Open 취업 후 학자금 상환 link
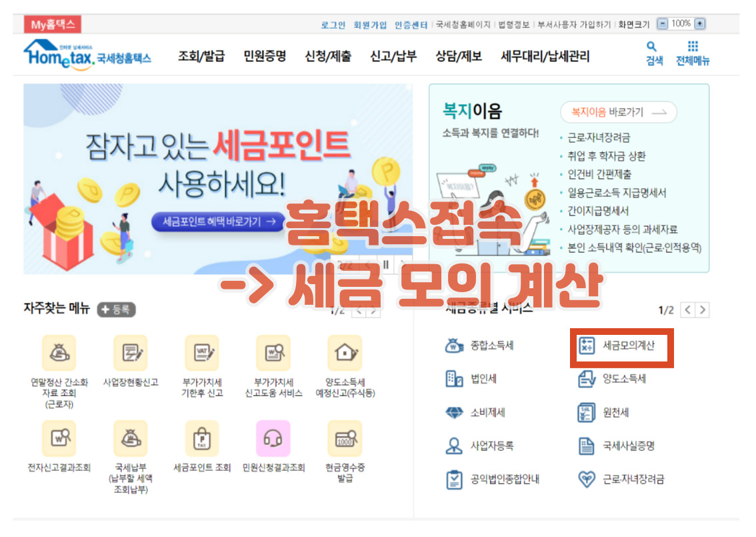 click(x=606, y=156)
